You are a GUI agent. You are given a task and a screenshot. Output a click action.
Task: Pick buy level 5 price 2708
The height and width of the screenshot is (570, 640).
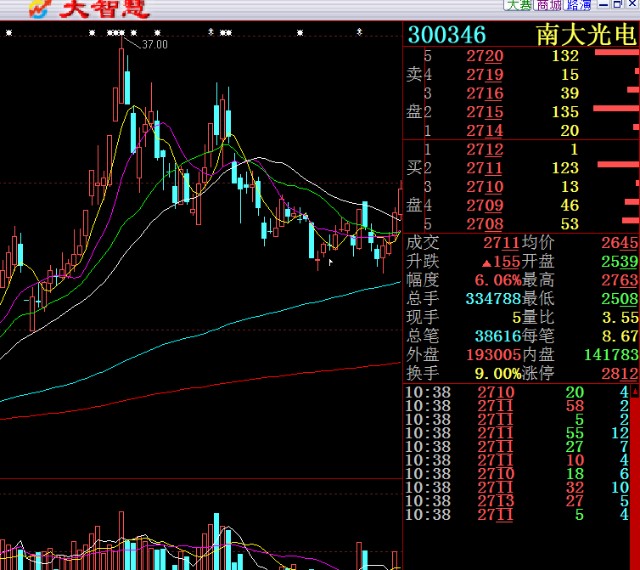coord(485,224)
